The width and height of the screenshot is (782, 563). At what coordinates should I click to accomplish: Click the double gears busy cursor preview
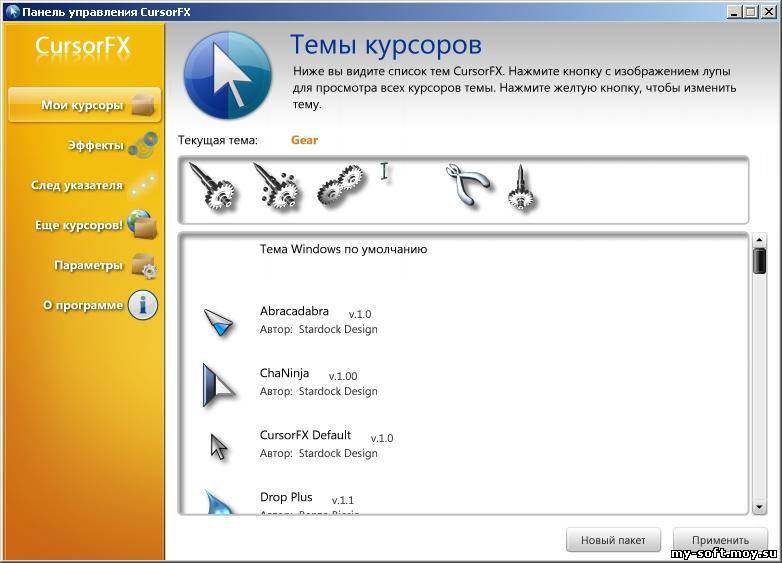pos(341,185)
